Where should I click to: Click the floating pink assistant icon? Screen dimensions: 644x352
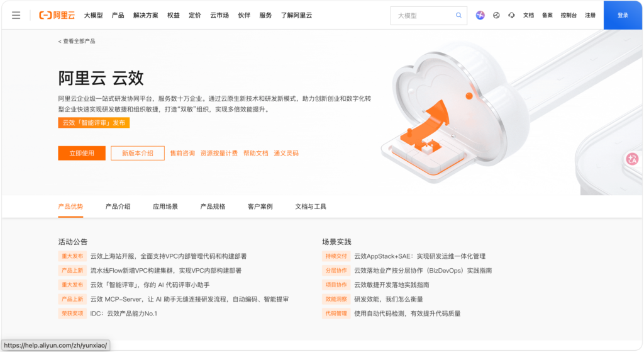pos(633,159)
